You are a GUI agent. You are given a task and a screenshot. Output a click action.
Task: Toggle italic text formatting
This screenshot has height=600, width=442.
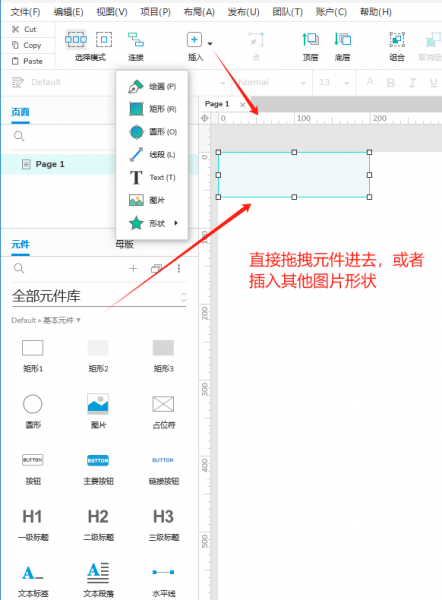pyautogui.click(x=413, y=82)
